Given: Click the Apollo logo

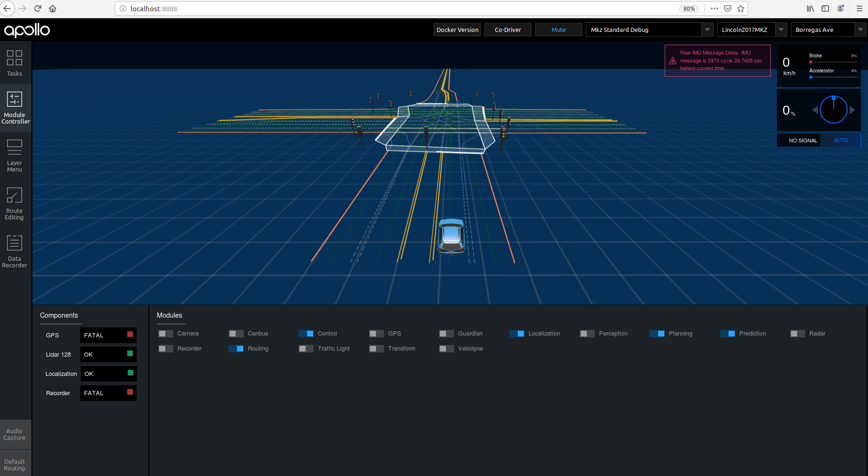Looking at the screenshot, I should pos(27,30).
